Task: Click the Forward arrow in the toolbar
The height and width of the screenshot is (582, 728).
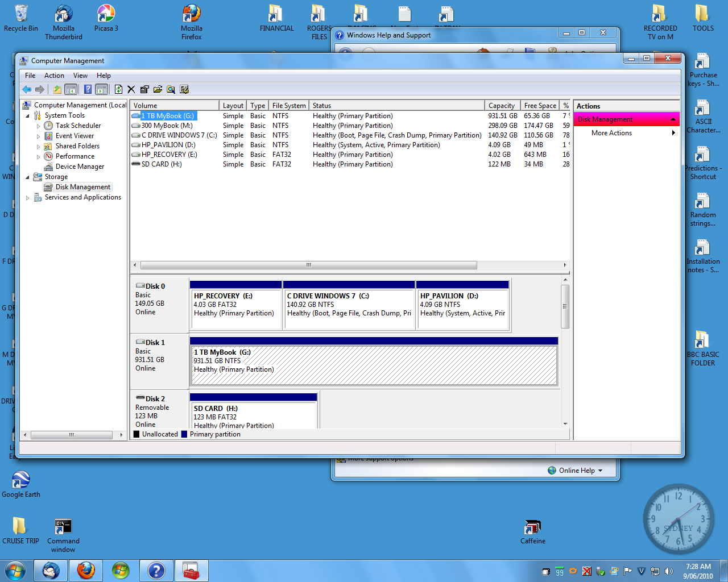Action: [40, 89]
